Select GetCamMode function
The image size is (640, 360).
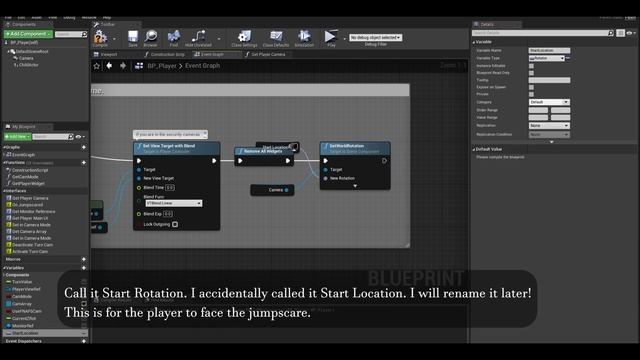(x=25, y=177)
